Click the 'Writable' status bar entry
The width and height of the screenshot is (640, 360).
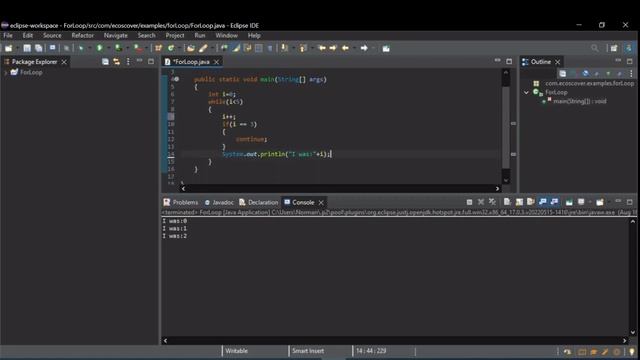click(236, 351)
